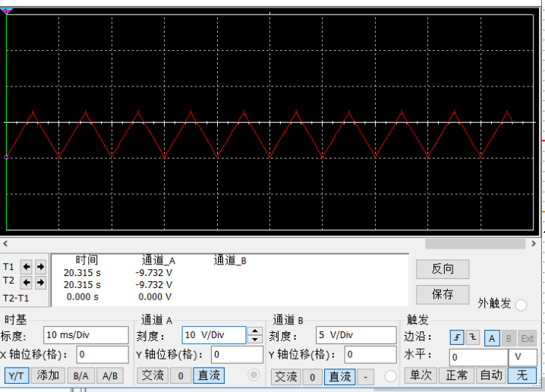Select trigger source A

click(492, 338)
